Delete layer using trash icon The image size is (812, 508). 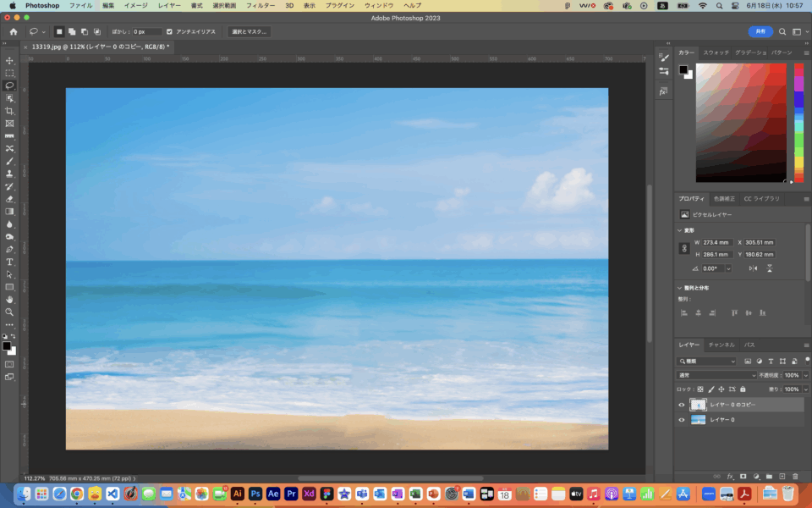pyautogui.click(x=795, y=477)
